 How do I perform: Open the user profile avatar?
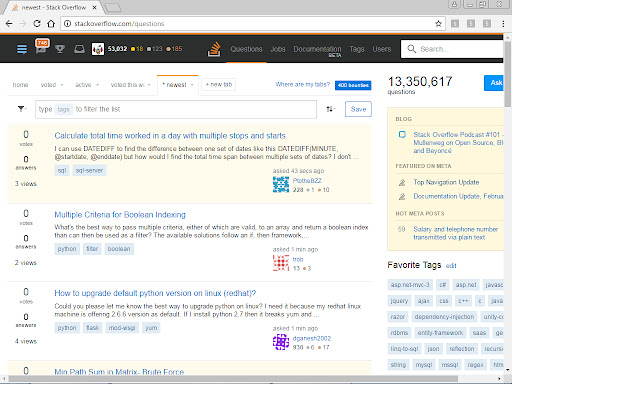98,49
